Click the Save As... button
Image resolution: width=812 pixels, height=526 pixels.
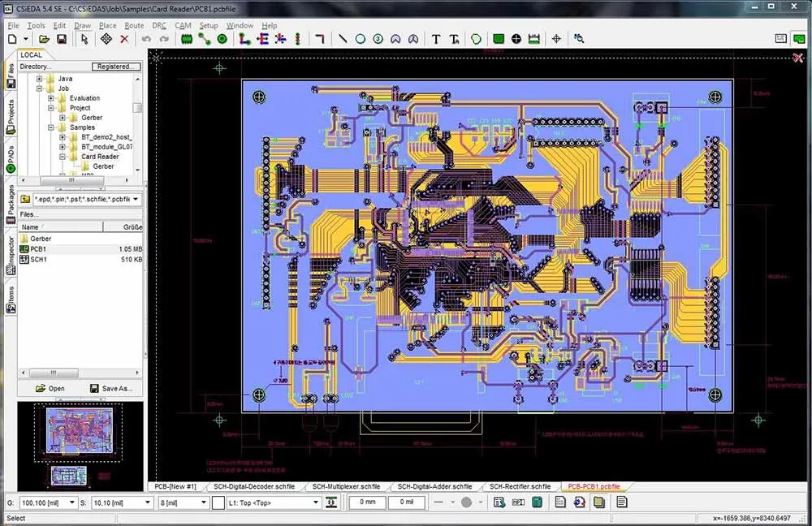coord(110,388)
